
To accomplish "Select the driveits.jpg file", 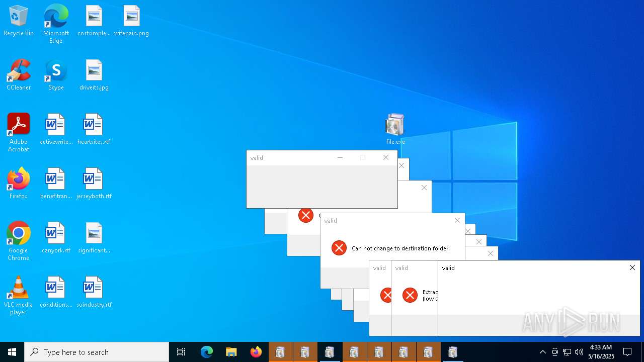I will pos(94,75).
